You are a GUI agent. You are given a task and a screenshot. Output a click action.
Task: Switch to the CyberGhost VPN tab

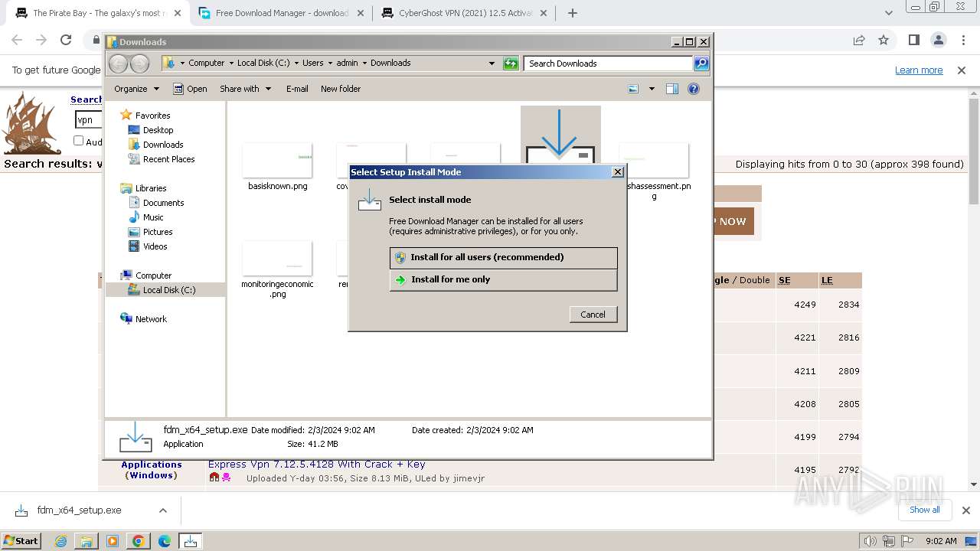[x=465, y=13]
